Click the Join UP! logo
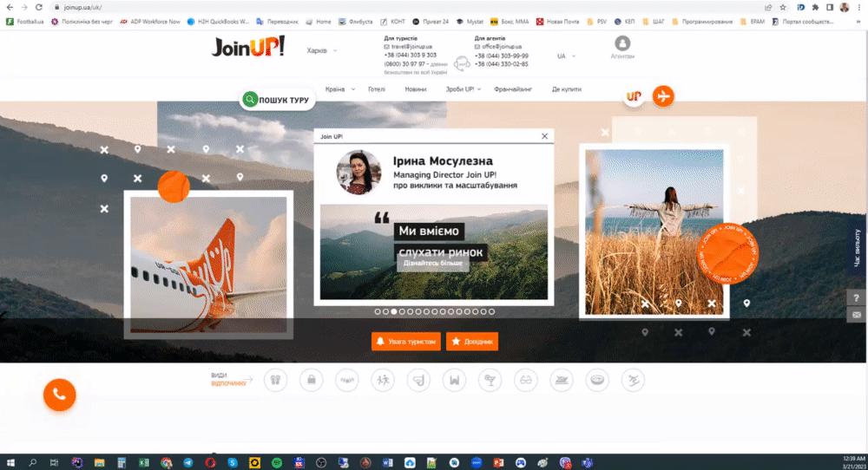868x470 pixels. pos(248,47)
